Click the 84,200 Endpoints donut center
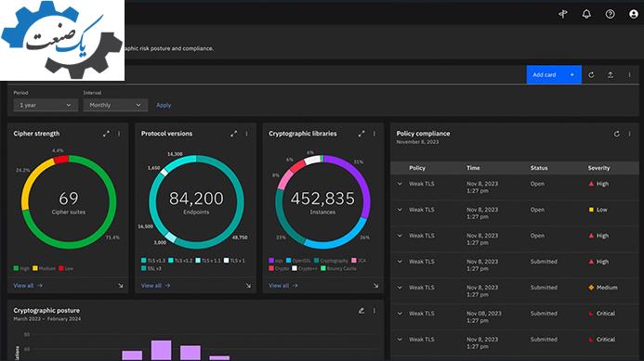This screenshot has width=644, height=361. pos(196,202)
